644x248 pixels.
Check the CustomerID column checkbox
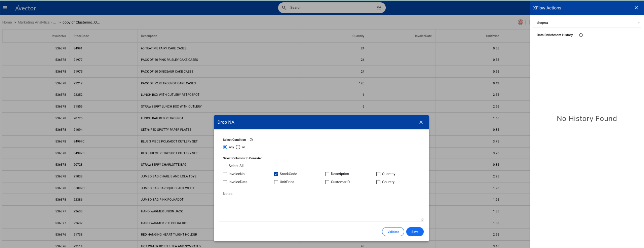click(327, 182)
